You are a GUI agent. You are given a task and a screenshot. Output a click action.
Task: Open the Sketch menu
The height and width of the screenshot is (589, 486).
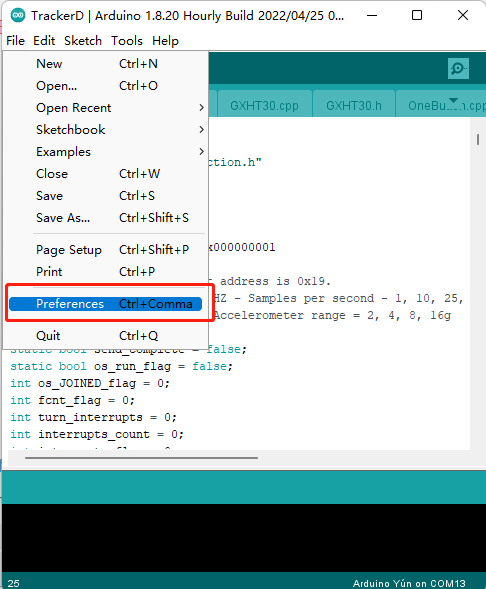point(83,41)
